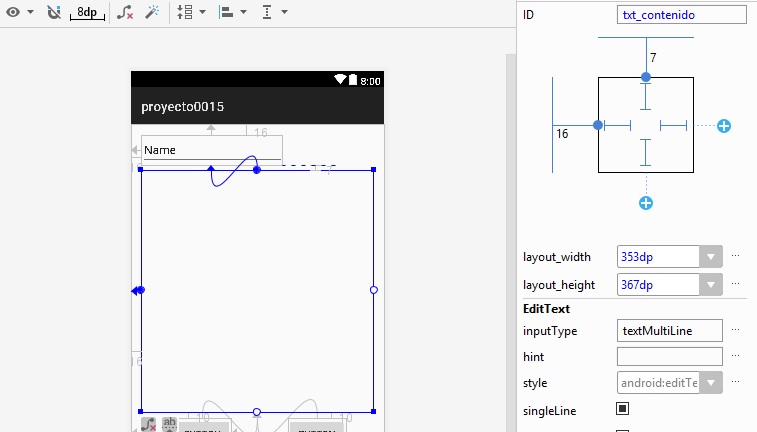Image resolution: width=757 pixels, height=432 pixels.
Task: Click the 8dp default margins button
Action: 86,13
